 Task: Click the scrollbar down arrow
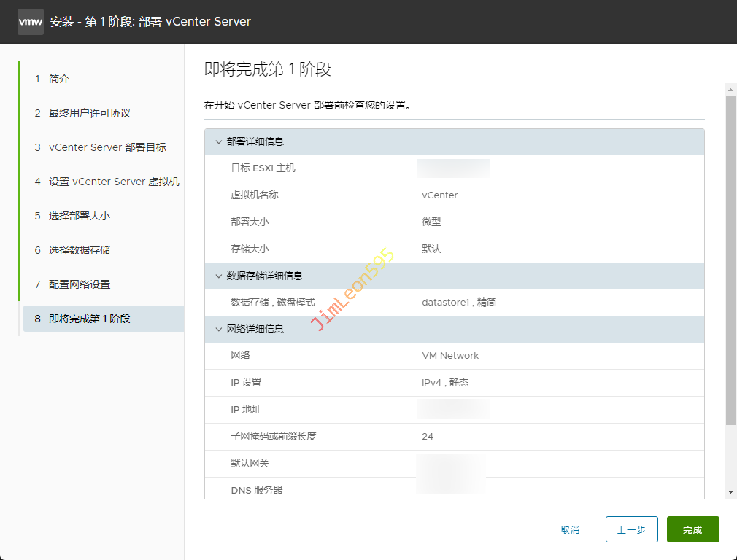click(x=730, y=492)
